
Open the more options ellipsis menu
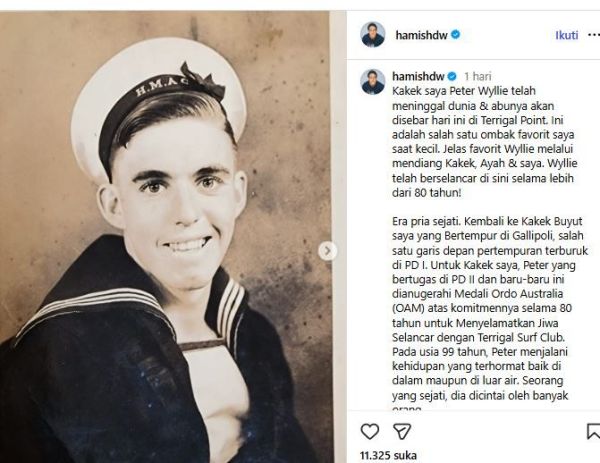[x=593, y=35]
